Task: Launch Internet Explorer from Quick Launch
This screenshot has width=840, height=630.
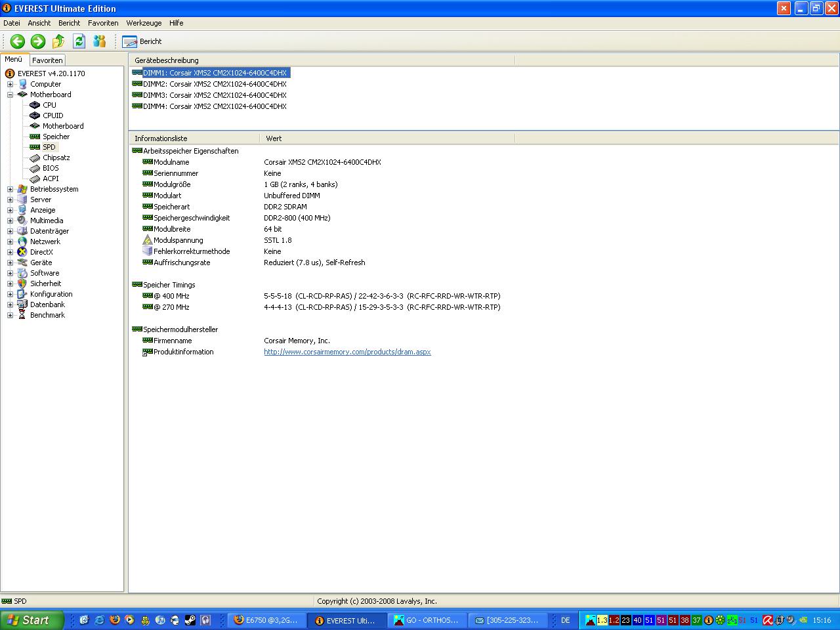Action: (99, 619)
